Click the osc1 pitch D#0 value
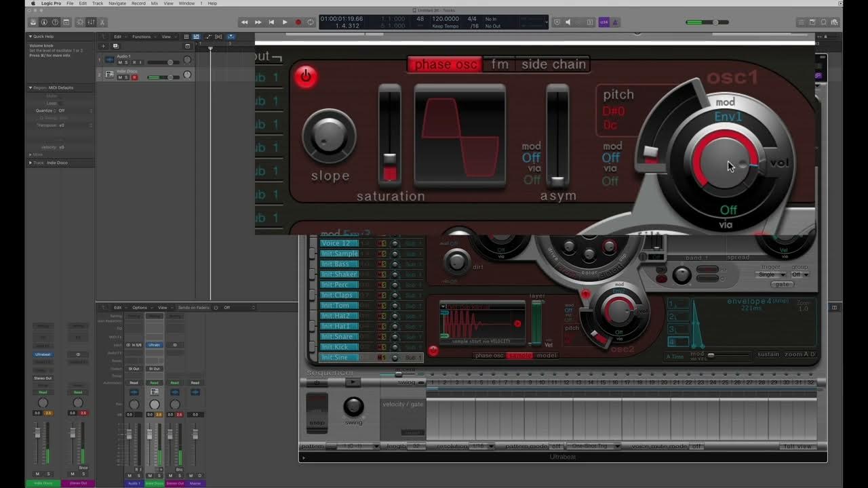868x488 pixels. pyautogui.click(x=614, y=110)
